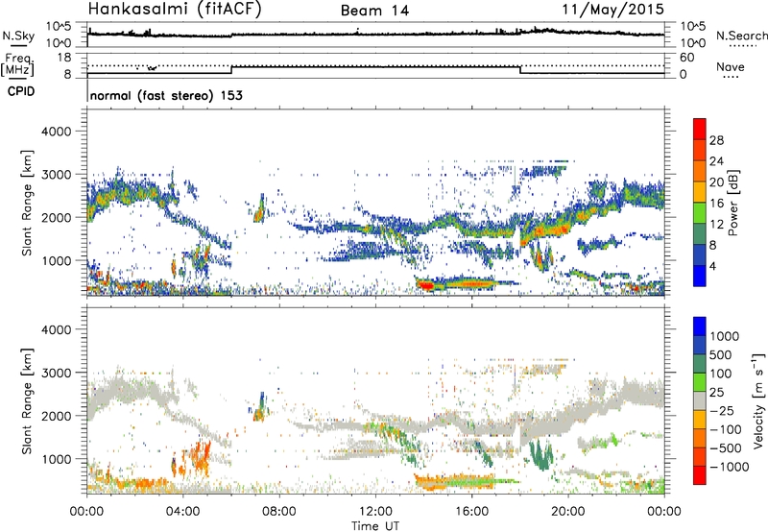Viewport: 768px width, 532px height.
Task: Click the yellow Power segment between 16 and 20
Action: coord(700,191)
